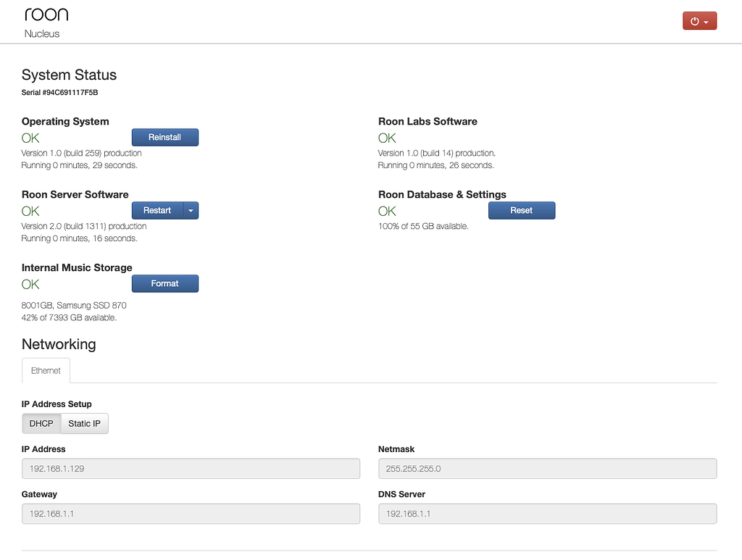The image size is (742, 560).
Task: Select the Ethernet networking tab
Action: click(x=46, y=370)
